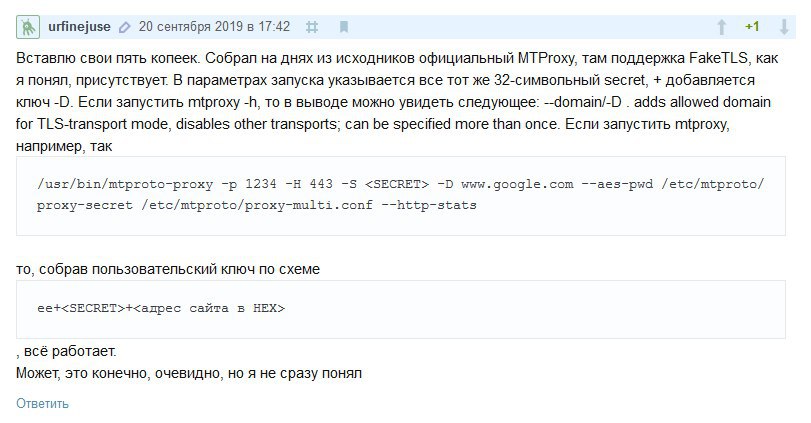Click the ee+<SECRET> scheme code block
Viewport: 811px width, 423px height.
[401, 308]
